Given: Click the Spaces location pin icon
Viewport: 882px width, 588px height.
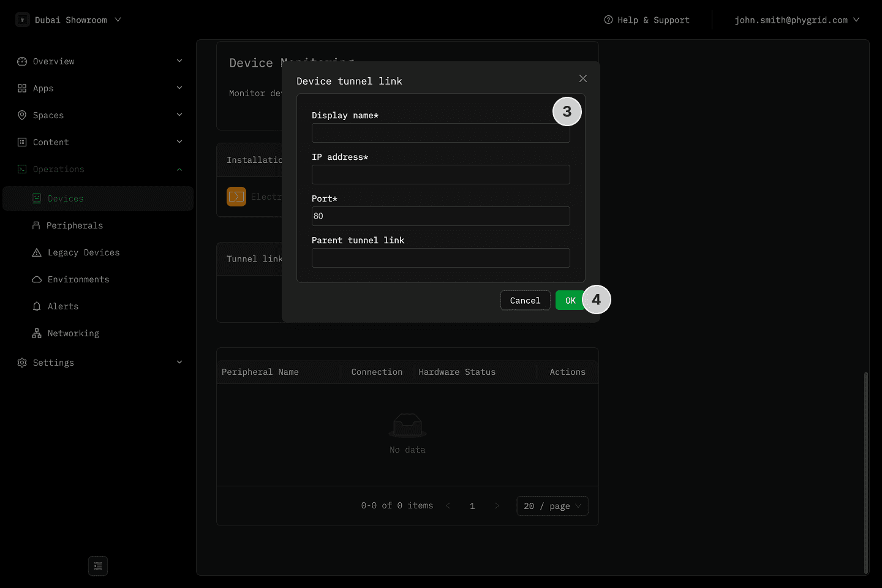Looking at the screenshot, I should [22, 115].
